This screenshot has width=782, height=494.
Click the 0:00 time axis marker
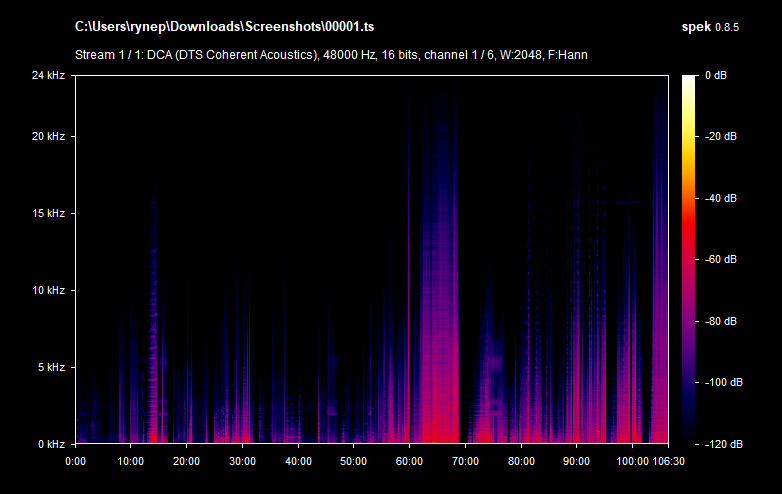[76, 461]
